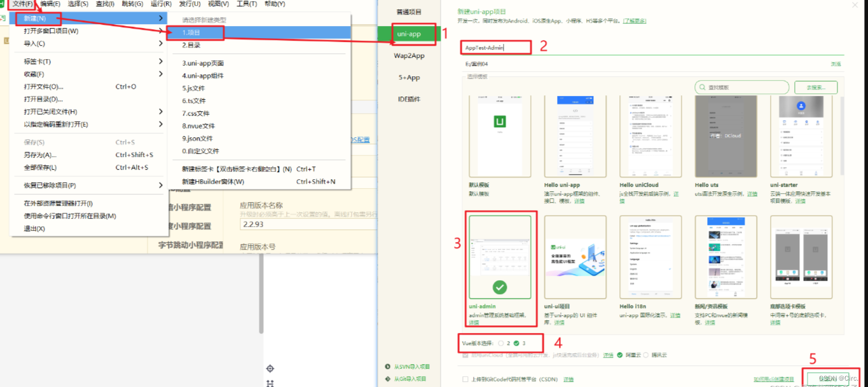The width and height of the screenshot is (868, 387).
Task: Switch to uni-app project type tab
Action: pos(410,34)
